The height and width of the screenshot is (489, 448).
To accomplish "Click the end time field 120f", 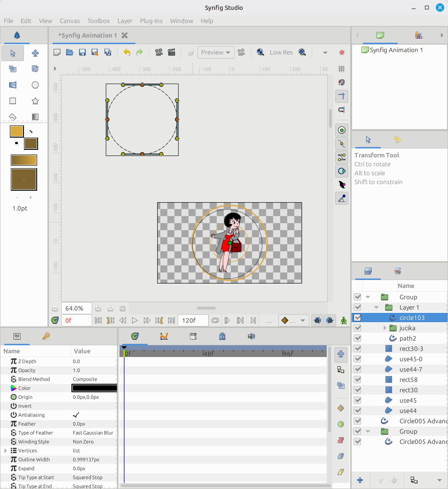I will click(193, 320).
